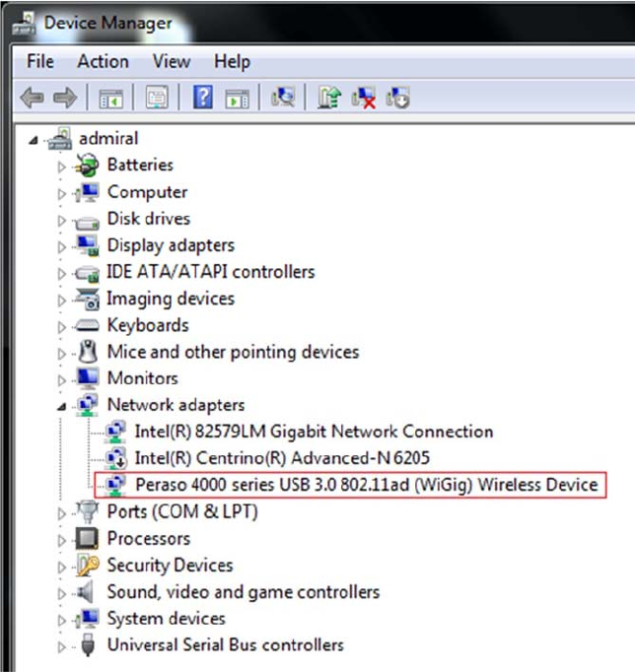Screen dimensions: 635x672
Task: Click the Forward arrow toolbar button
Action: pos(65,98)
